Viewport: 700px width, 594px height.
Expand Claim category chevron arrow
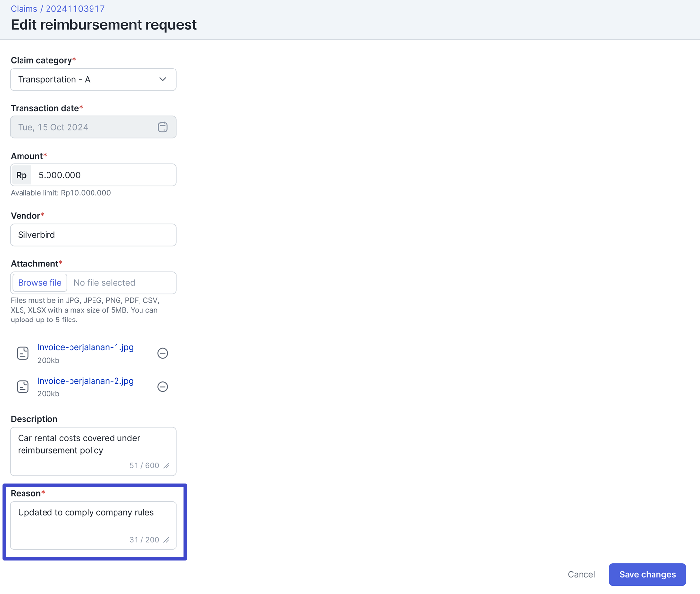pyautogui.click(x=163, y=79)
